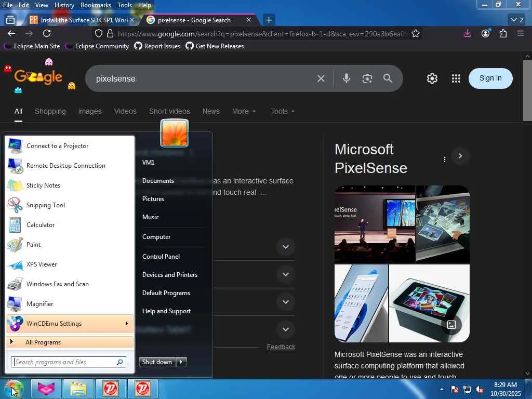532x399 pixels.
Task: Clear the Google search box
Action: coord(321,79)
